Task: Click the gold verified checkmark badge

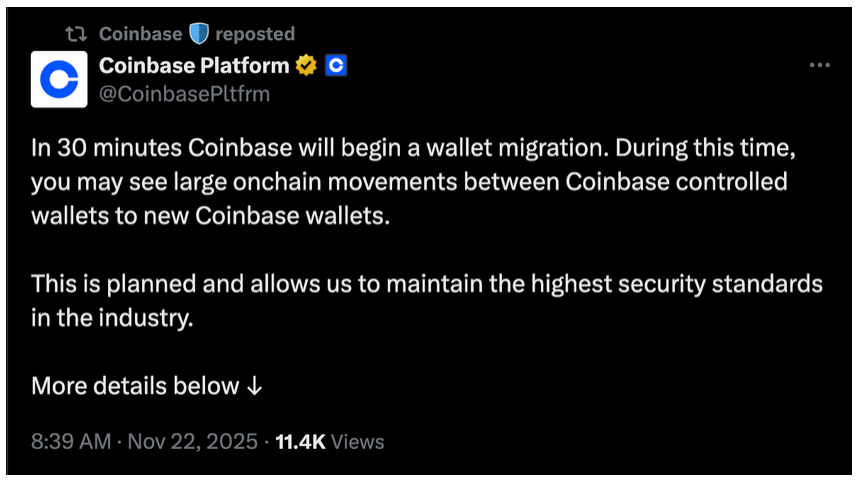Action: tap(307, 66)
